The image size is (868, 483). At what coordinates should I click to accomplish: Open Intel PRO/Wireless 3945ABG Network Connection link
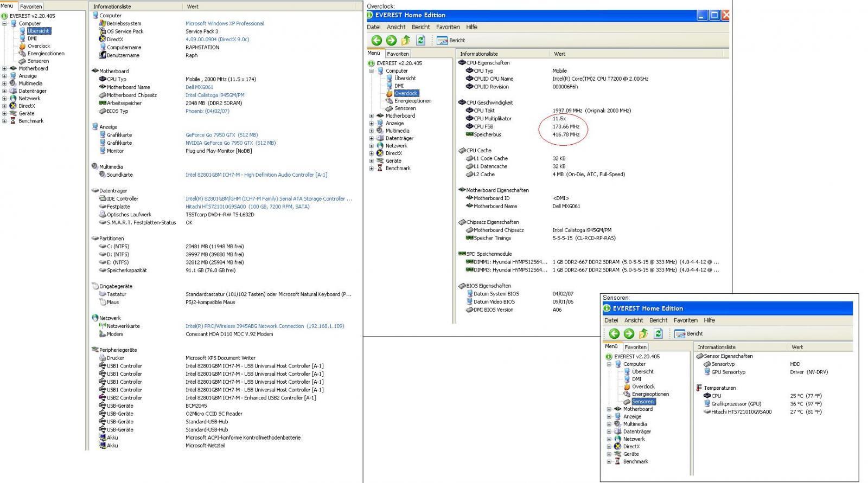click(265, 326)
